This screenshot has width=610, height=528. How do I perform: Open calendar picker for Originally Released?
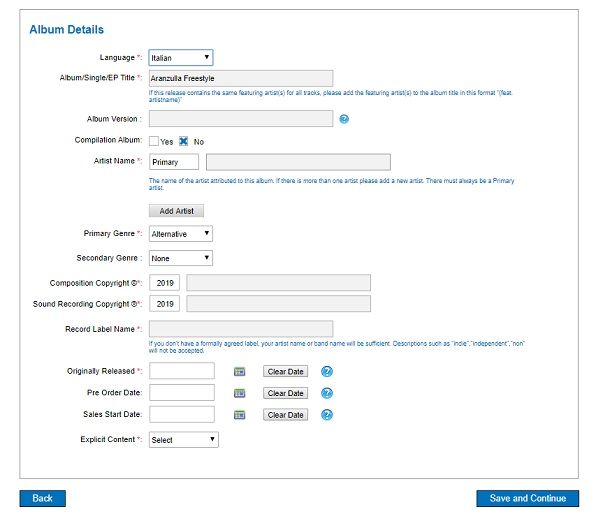point(239,371)
